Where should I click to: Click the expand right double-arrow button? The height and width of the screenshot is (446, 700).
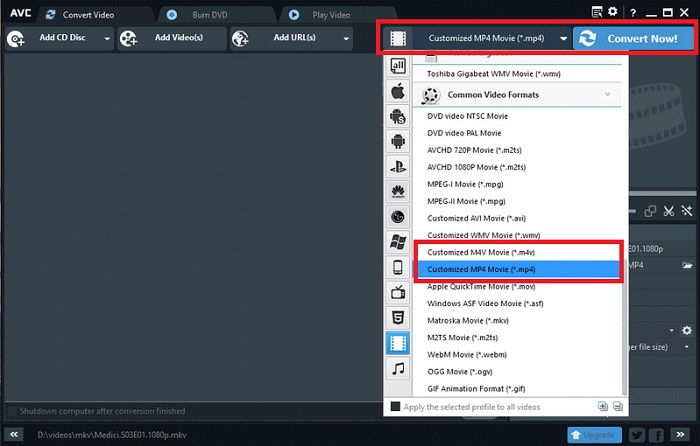pyautogui.click(x=680, y=434)
